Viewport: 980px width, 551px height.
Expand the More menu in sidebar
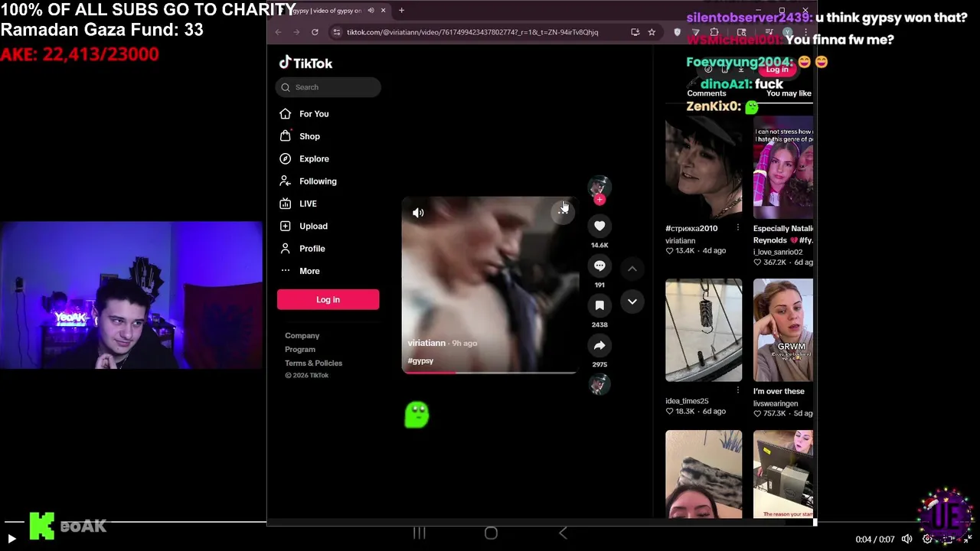tap(309, 271)
